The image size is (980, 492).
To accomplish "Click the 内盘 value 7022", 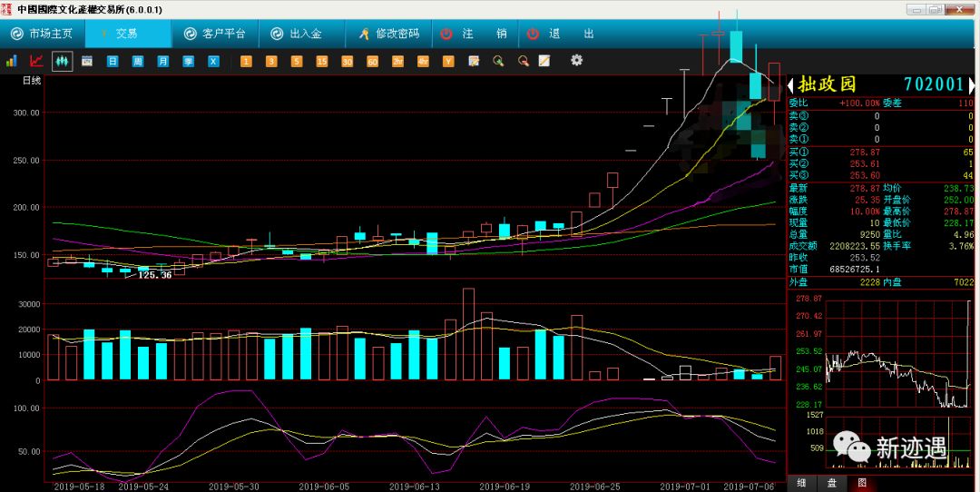I will (964, 282).
